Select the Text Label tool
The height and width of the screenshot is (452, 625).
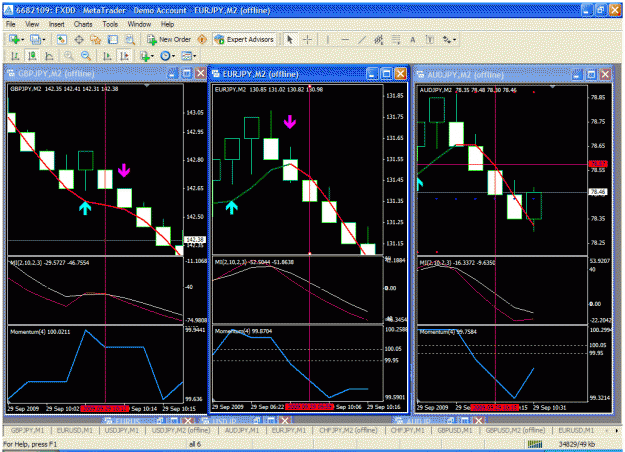pos(430,39)
